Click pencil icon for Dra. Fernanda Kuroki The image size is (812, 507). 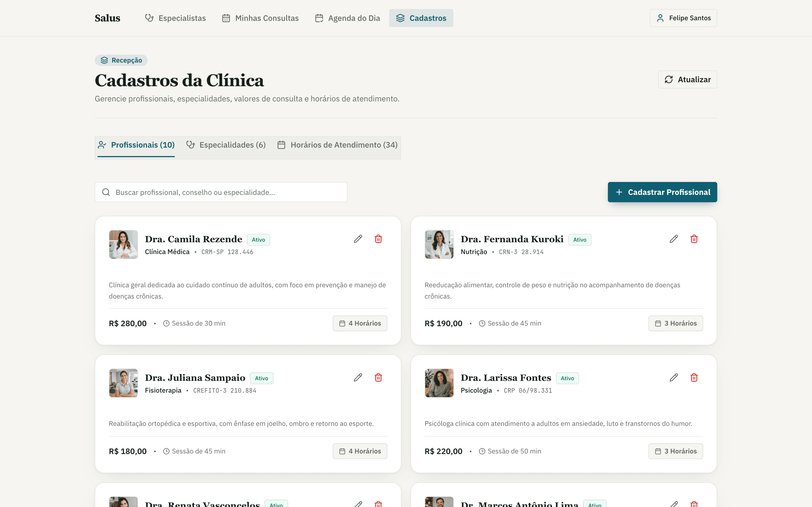[x=674, y=239]
